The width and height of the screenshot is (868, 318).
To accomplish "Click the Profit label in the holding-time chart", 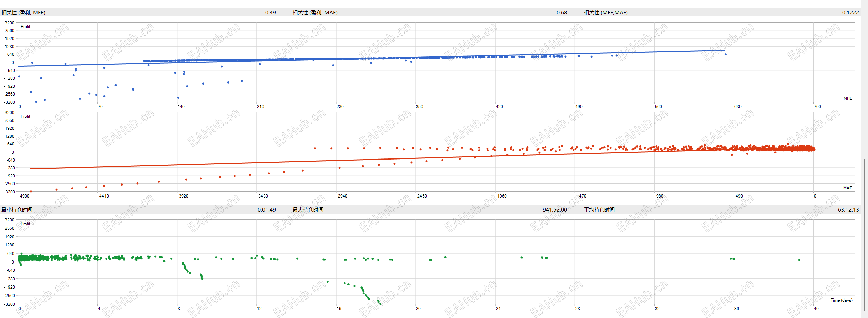I will click(25, 224).
